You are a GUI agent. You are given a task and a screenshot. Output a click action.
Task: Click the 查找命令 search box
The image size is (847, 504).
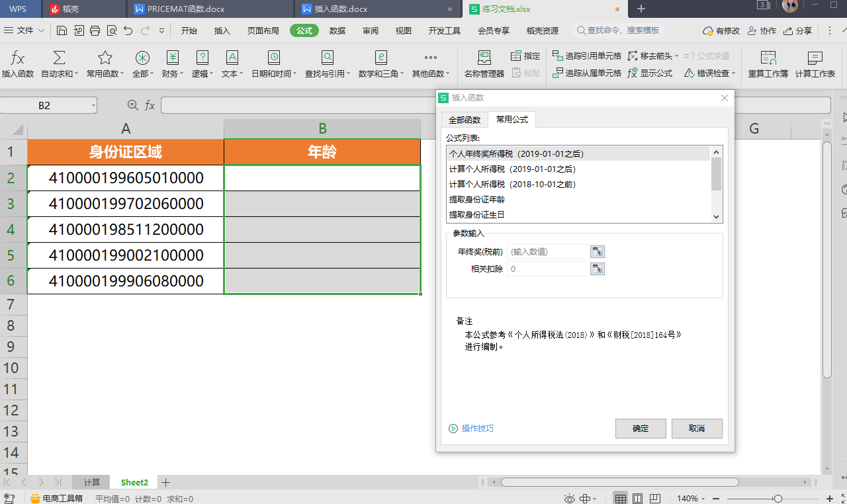click(619, 30)
